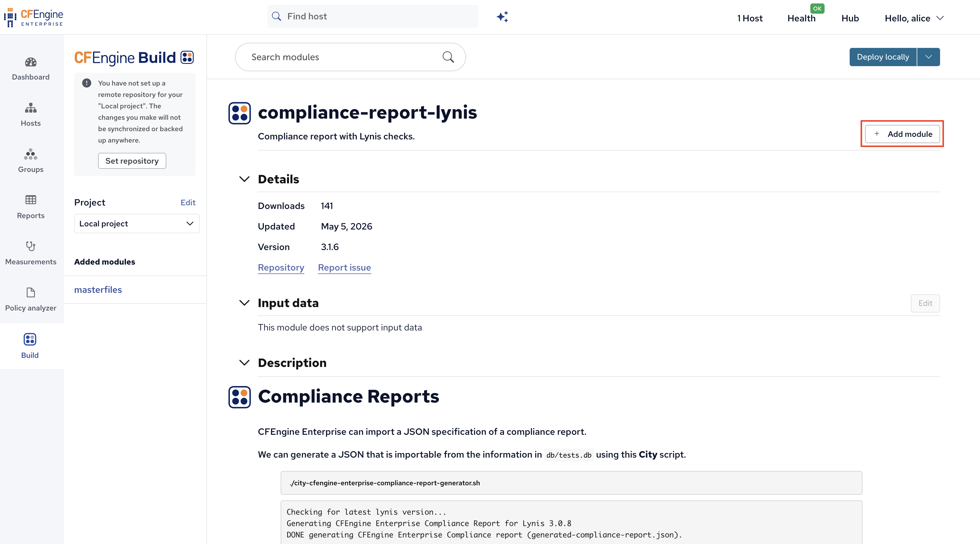Open the Hosts network icon
The width and height of the screenshot is (980, 544).
(x=31, y=108)
